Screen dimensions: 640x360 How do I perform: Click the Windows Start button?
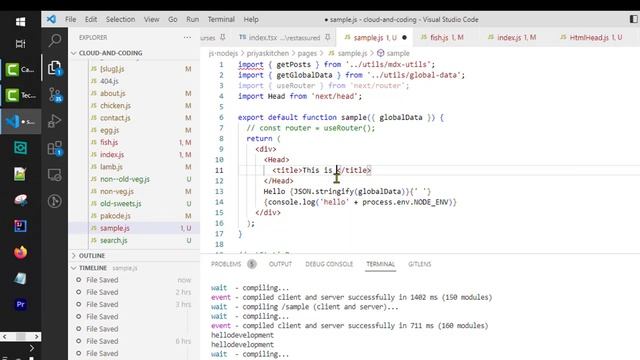(20, 22)
